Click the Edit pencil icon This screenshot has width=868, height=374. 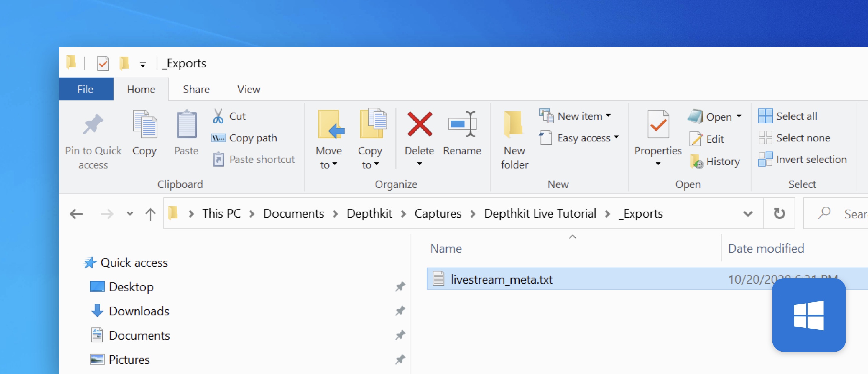696,139
